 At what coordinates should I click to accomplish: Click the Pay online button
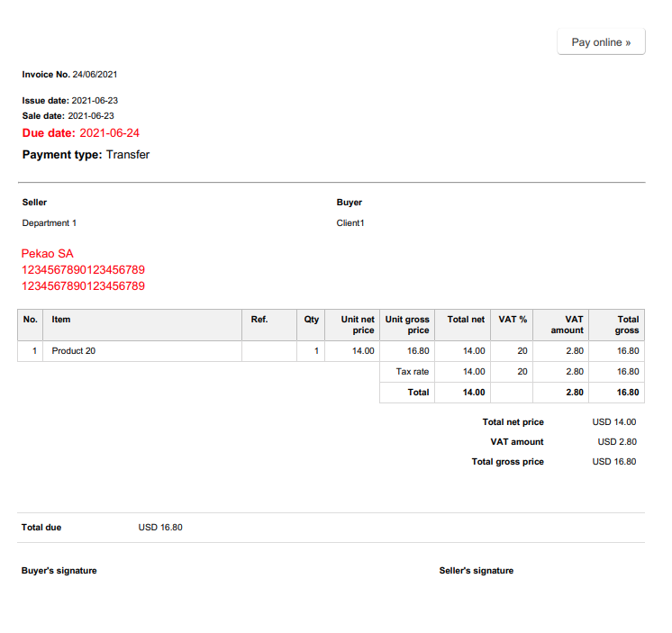(x=601, y=42)
